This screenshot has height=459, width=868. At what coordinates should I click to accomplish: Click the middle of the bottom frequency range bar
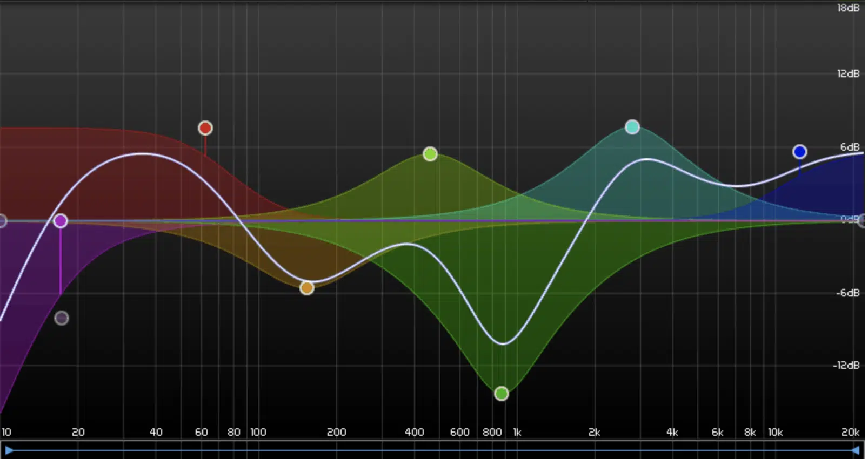pos(432,450)
